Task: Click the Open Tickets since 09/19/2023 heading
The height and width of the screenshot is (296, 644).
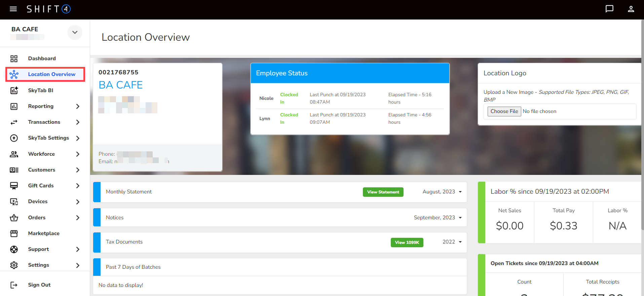Action: tap(544, 263)
